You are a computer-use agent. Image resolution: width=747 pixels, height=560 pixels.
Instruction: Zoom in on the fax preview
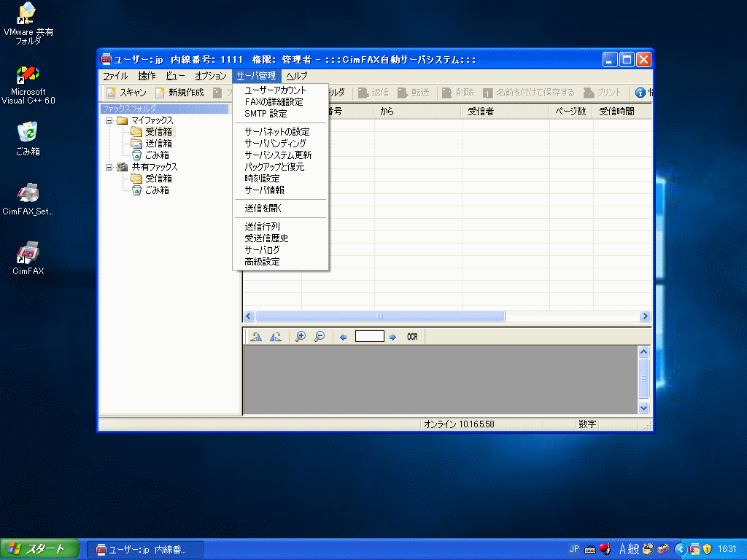[x=300, y=337]
